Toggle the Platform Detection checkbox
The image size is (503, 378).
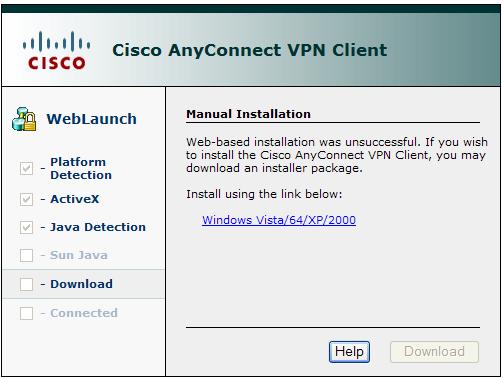(26, 168)
